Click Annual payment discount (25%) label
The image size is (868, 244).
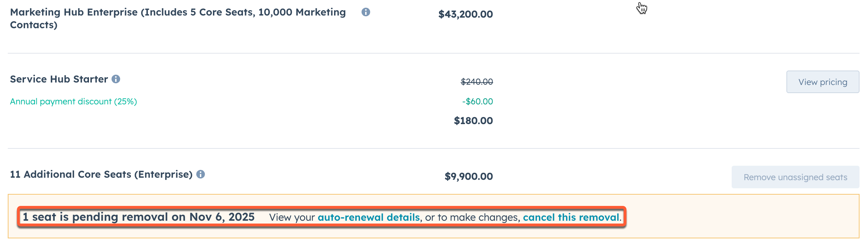73,102
